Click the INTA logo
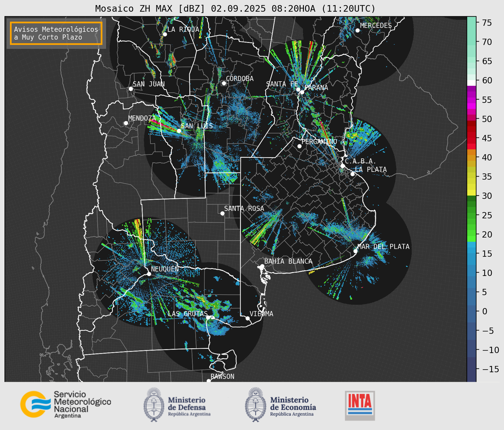 pyautogui.click(x=360, y=405)
